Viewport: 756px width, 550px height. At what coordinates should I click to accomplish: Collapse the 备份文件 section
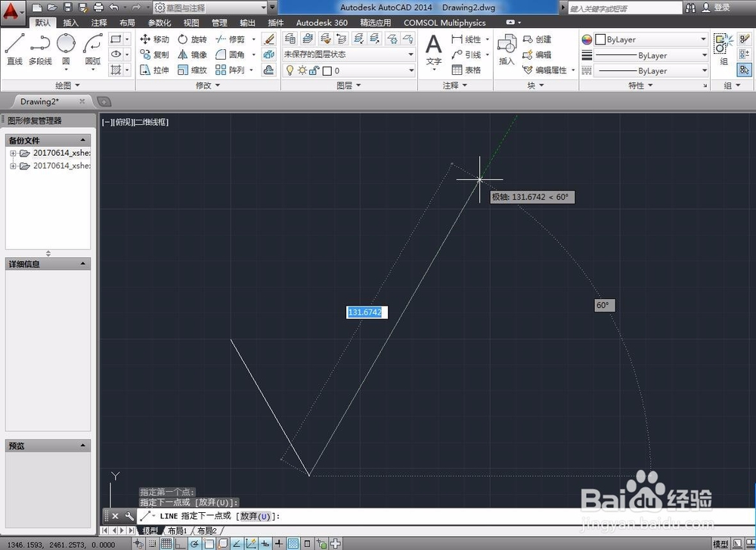tap(82, 140)
